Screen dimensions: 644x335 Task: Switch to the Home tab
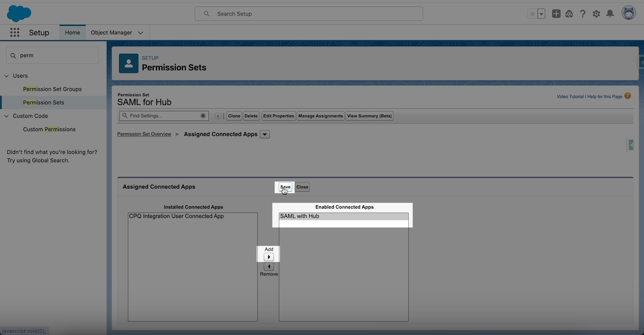(x=72, y=32)
